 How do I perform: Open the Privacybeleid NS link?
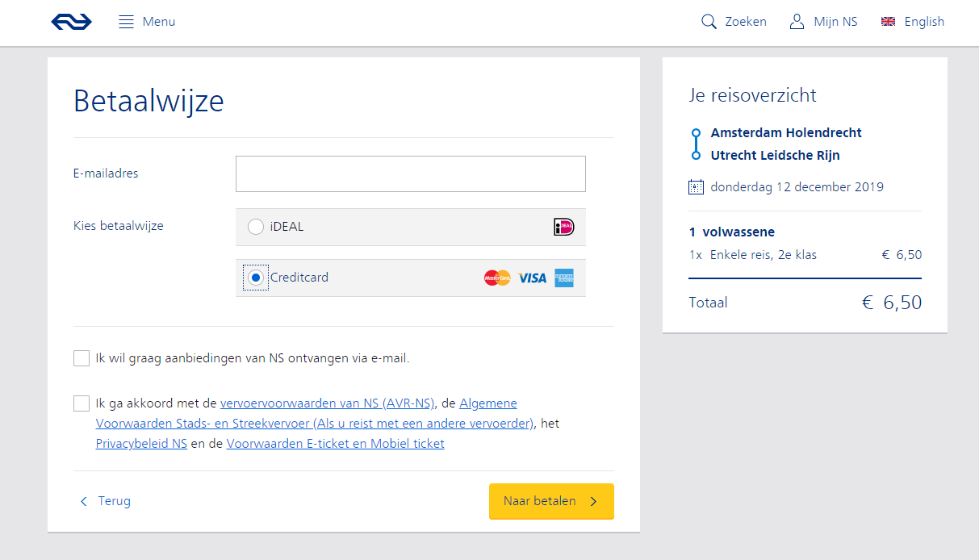tap(141, 444)
